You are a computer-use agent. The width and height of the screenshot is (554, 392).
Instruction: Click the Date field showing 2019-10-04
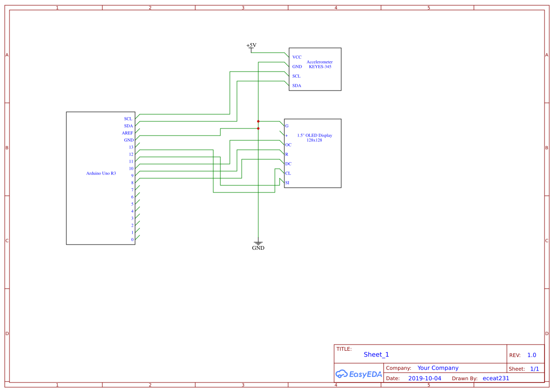pos(425,378)
